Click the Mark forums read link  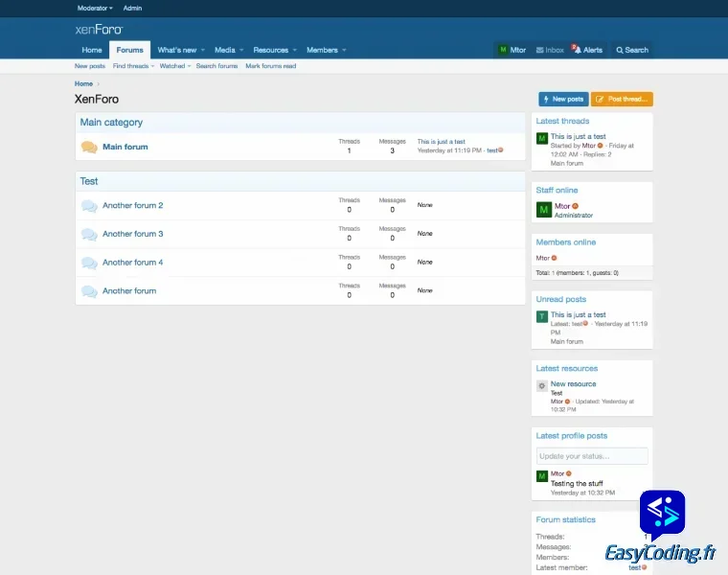pos(270,66)
